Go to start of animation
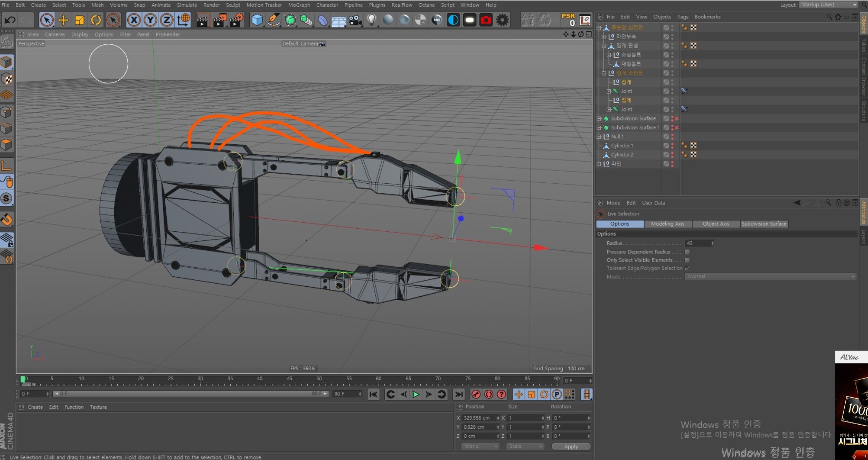868x460 pixels. click(373, 395)
